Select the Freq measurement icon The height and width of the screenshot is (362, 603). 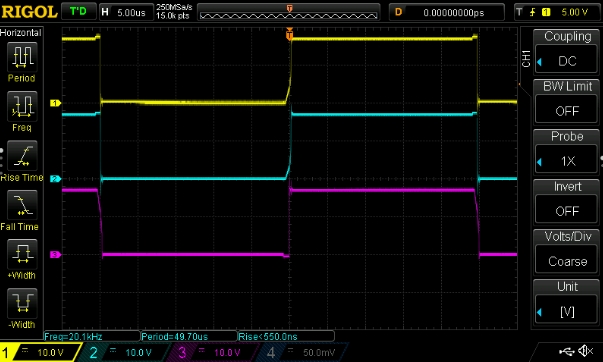click(22, 106)
